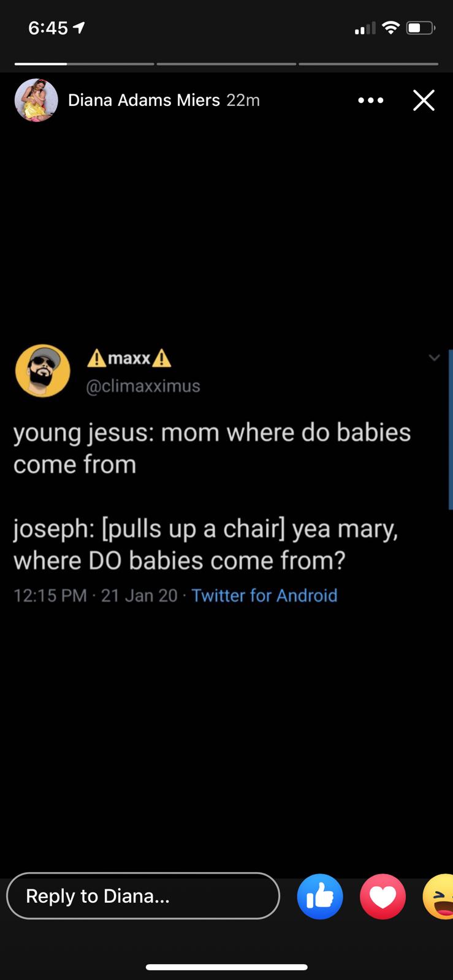The height and width of the screenshot is (980, 453).
Task: Tap the @climaxximus handle
Action: click(x=143, y=386)
